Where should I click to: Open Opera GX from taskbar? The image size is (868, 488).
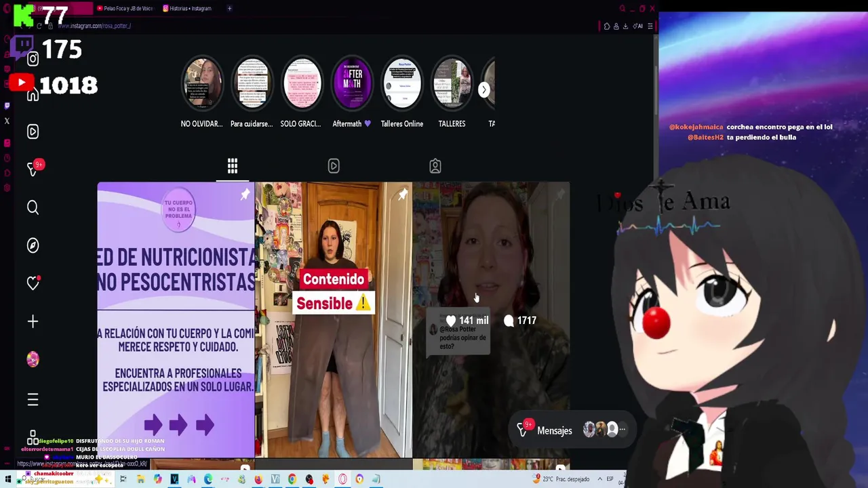pyautogui.click(x=342, y=479)
